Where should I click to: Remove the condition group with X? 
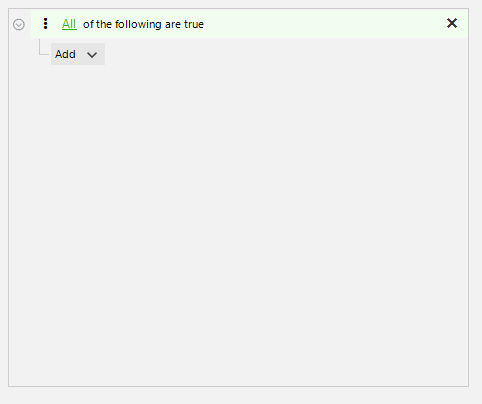(452, 23)
